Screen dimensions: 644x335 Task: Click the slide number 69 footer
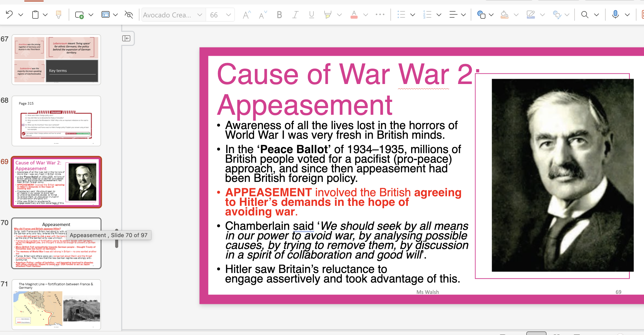click(618, 292)
